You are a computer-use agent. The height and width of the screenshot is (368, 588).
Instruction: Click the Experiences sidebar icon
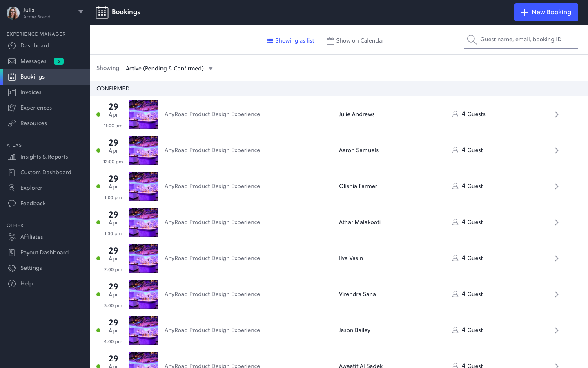[x=12, y=108]
